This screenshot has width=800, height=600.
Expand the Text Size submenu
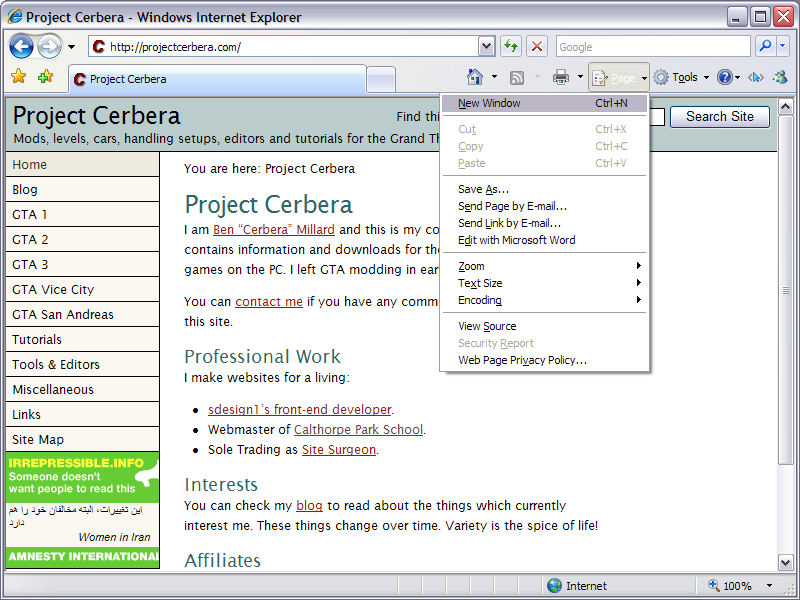[480, 283]
